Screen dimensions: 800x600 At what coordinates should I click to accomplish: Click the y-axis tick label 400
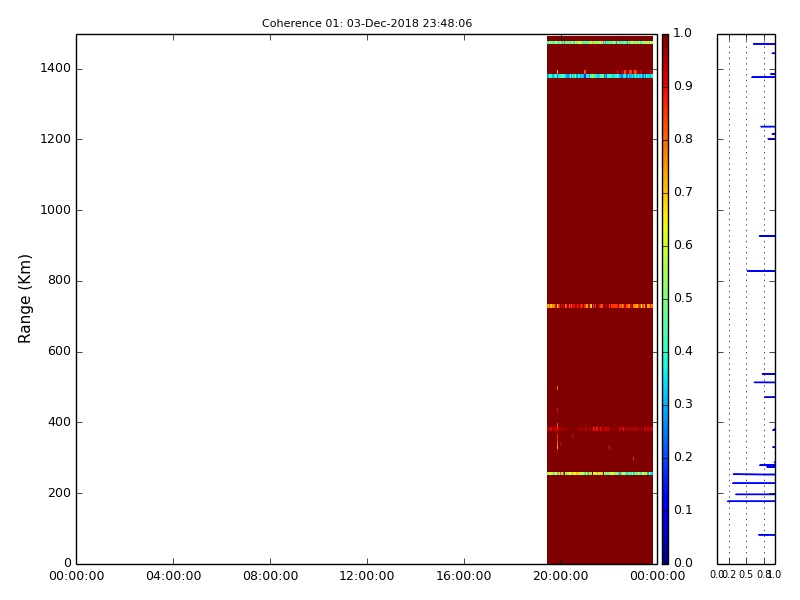[x=59, y=422]
